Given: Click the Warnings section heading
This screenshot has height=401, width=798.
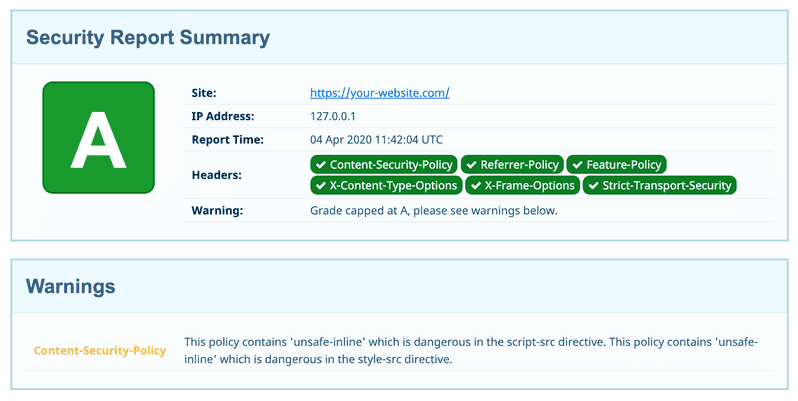Looking at the screenshot, I should (70, 287).
